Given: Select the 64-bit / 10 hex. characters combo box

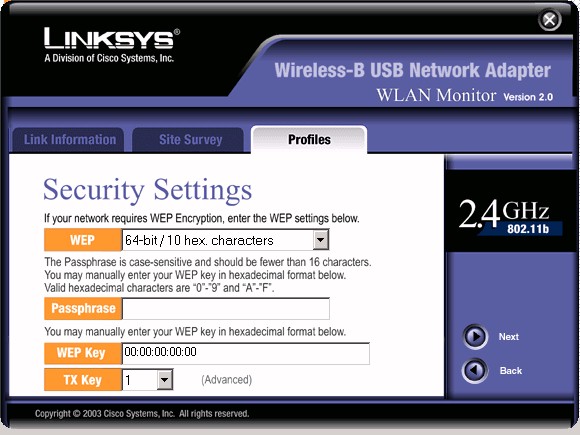Looking at the screenshot, I should (225, 240).
